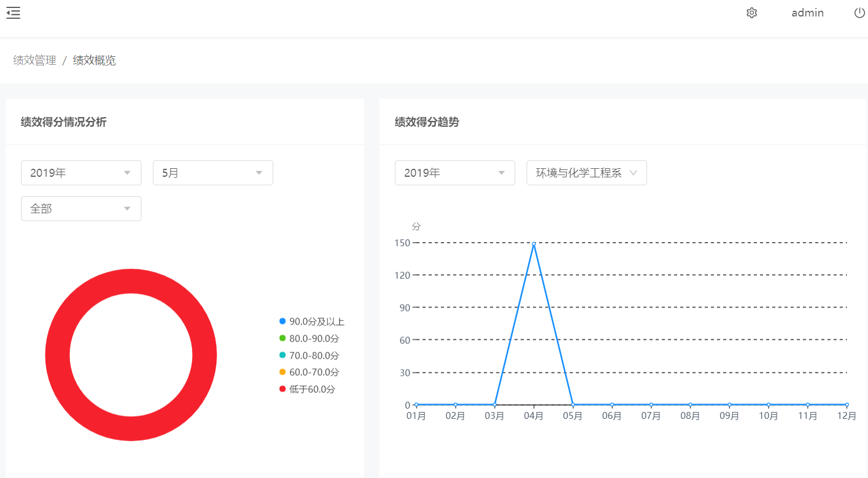Click the 04月 peak data point
The image size is (868, 478).
pos(534,243)
